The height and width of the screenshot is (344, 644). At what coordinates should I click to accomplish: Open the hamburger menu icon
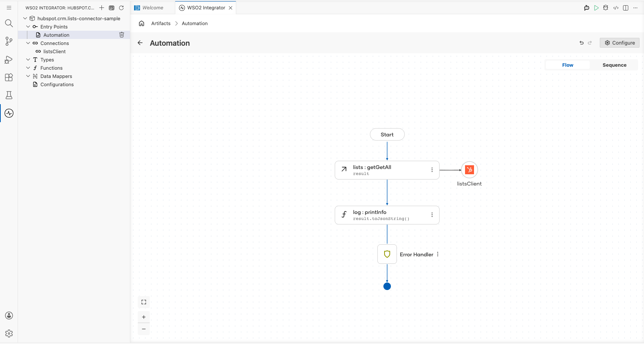coord(9,7)
